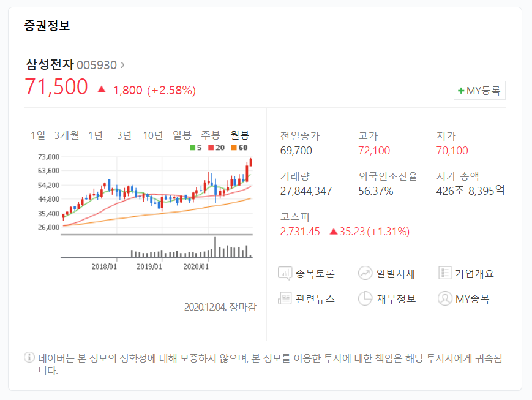Click the foreign ownership 56.37%
Image resolution: width=532 pixels, height=400 pixels.
tap(376, 191)
